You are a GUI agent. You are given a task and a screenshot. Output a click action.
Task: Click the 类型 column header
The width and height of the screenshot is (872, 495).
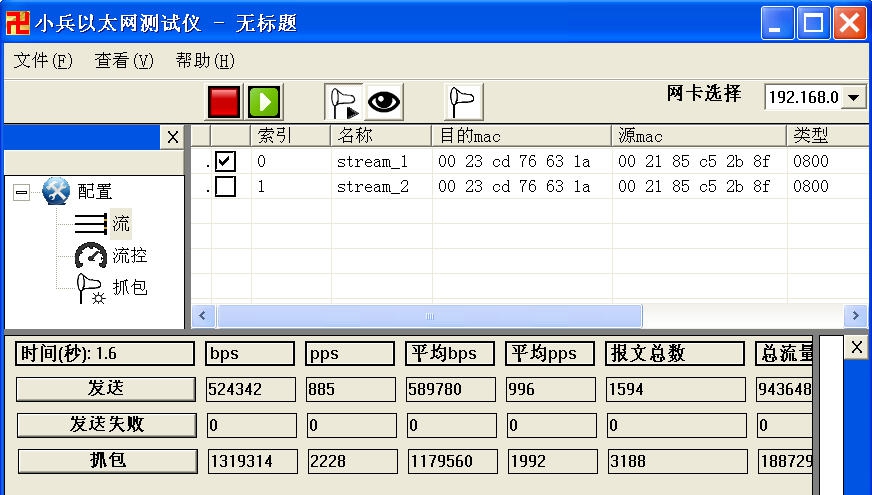[828, 136]
